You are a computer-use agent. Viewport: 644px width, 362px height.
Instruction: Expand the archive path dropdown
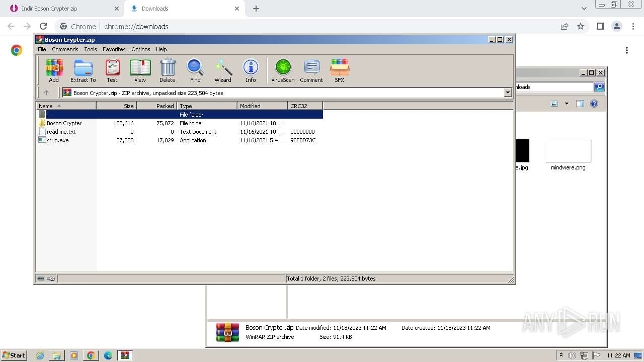[x=508, y=93]
